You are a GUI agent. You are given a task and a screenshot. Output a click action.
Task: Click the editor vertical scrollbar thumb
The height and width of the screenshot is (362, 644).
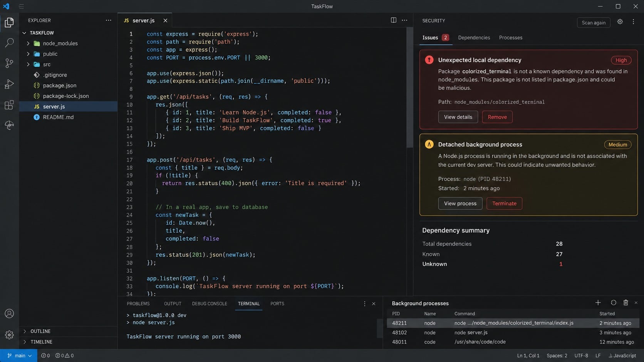tap(409, 87)
